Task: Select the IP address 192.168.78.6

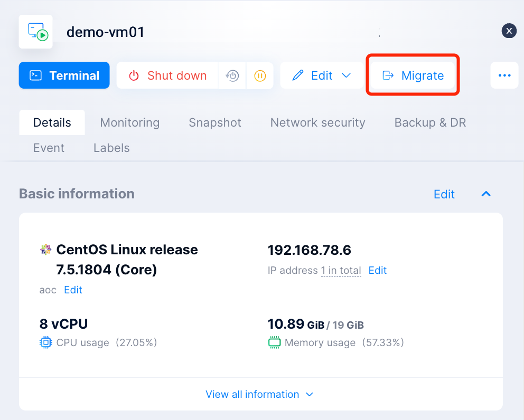Action: 310,250
